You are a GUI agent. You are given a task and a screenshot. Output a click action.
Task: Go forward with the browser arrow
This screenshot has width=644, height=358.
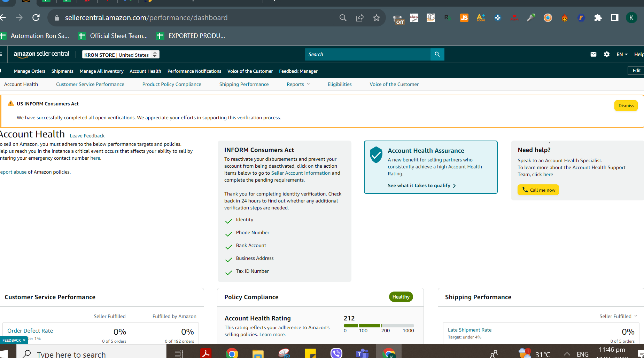19,17
